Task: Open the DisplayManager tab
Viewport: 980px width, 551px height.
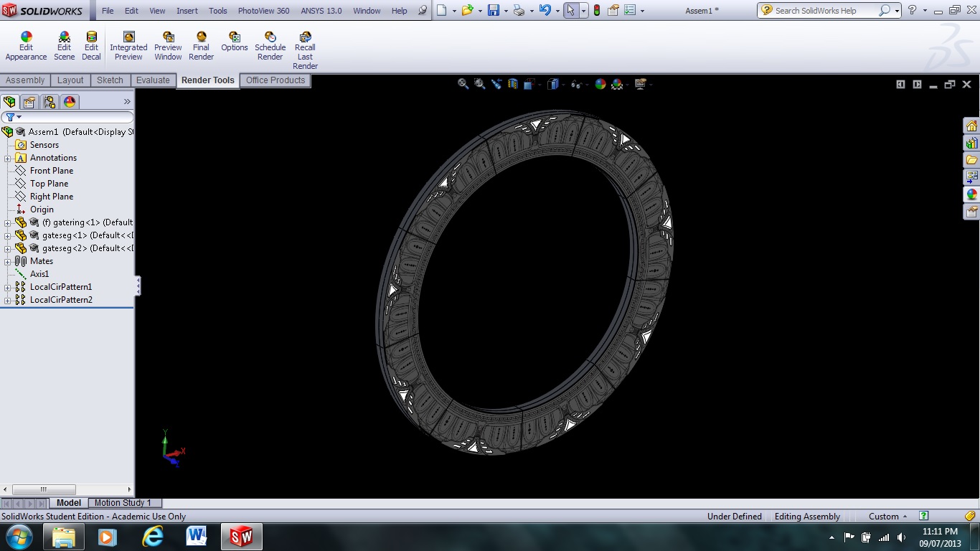Action: point(70,102)
